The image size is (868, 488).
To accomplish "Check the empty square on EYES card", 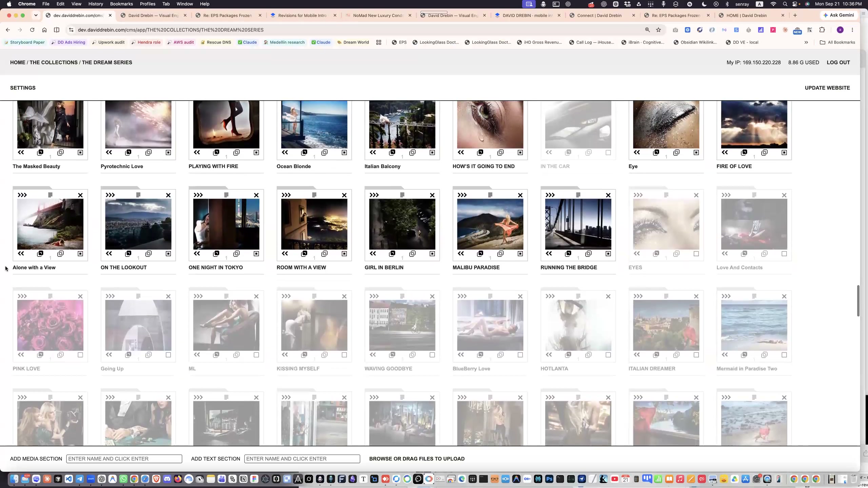I will click(x=696, y=253).
